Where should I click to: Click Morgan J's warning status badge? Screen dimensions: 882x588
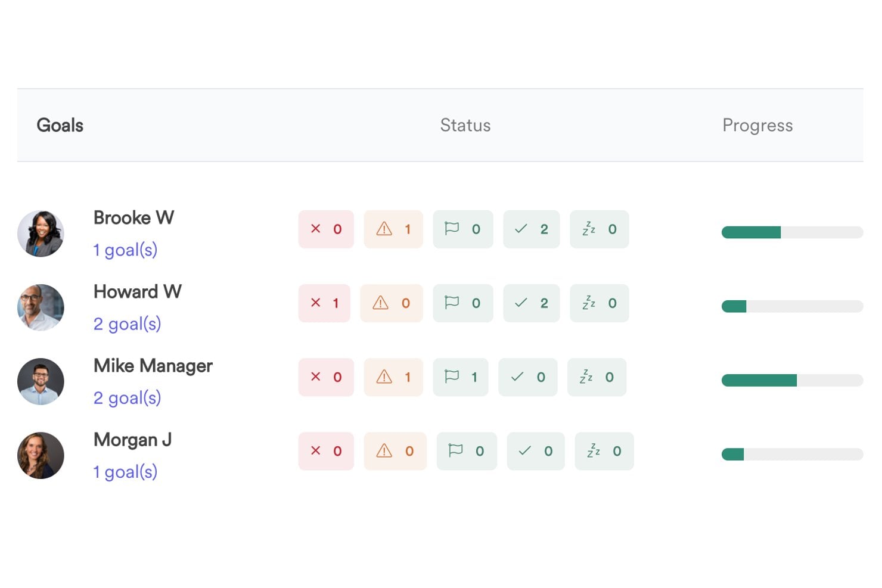tap(395, 451)
